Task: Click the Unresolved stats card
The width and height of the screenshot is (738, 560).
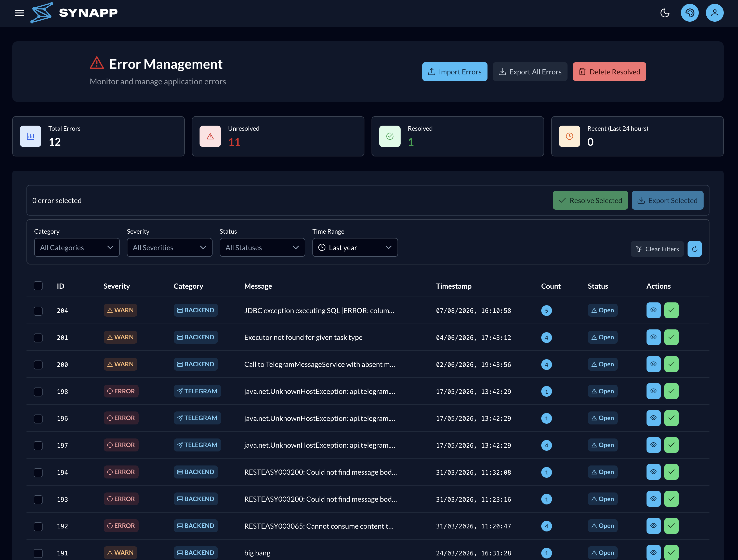Action: pyautogui.click(x=278, y=136)
